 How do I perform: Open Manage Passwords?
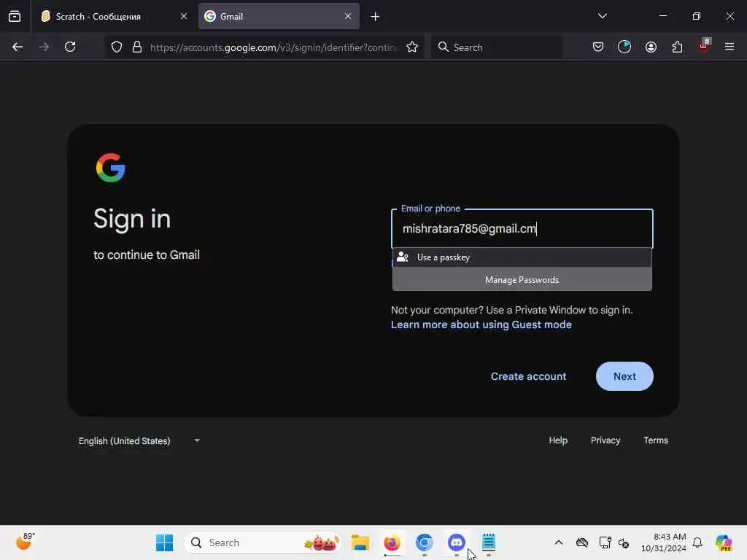[x=522, y=279]
